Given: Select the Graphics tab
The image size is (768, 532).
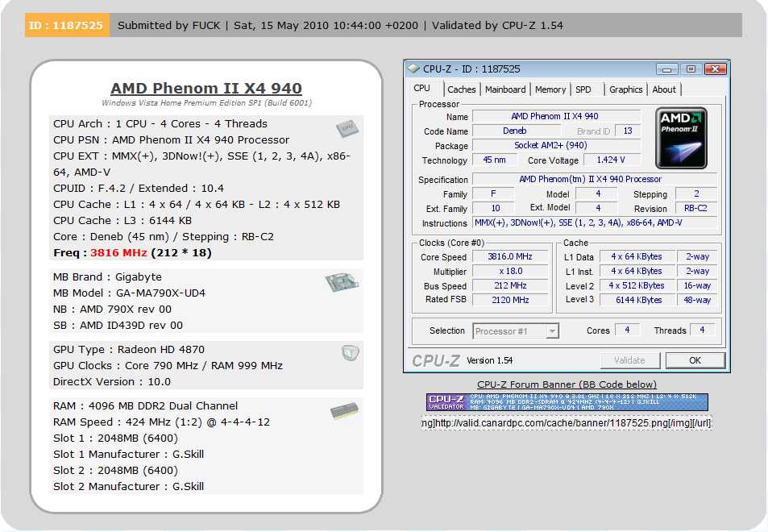Looking at the screenshot, I should pos(625,89).
